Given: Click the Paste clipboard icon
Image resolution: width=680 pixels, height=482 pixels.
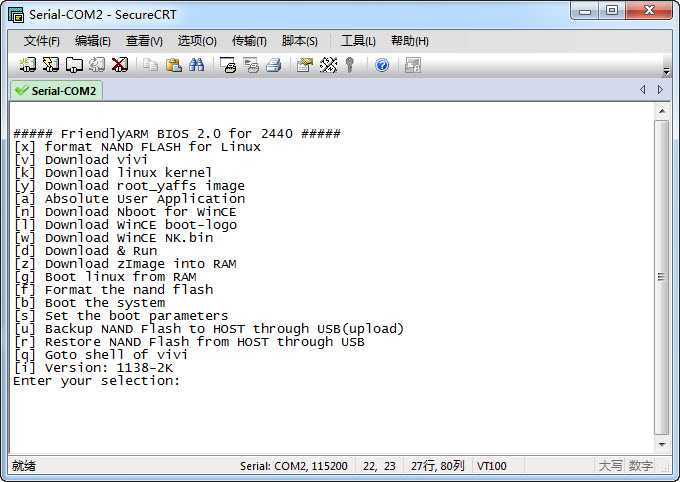Looking at the screenshot, I should tap(173, 65).
